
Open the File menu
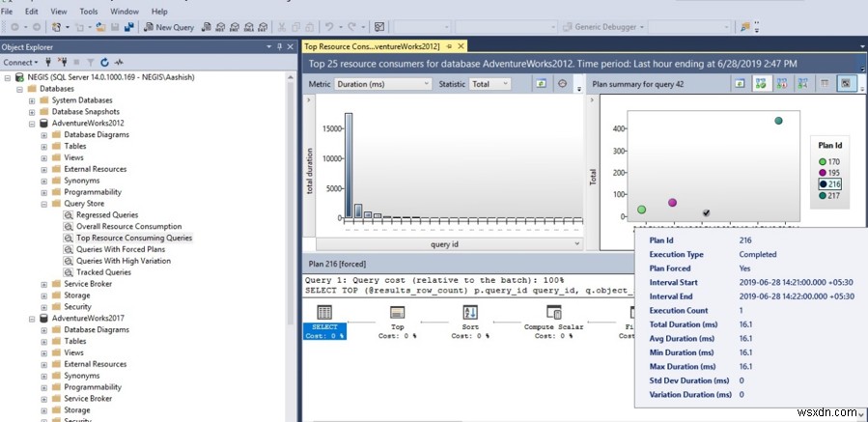[7, 11]
